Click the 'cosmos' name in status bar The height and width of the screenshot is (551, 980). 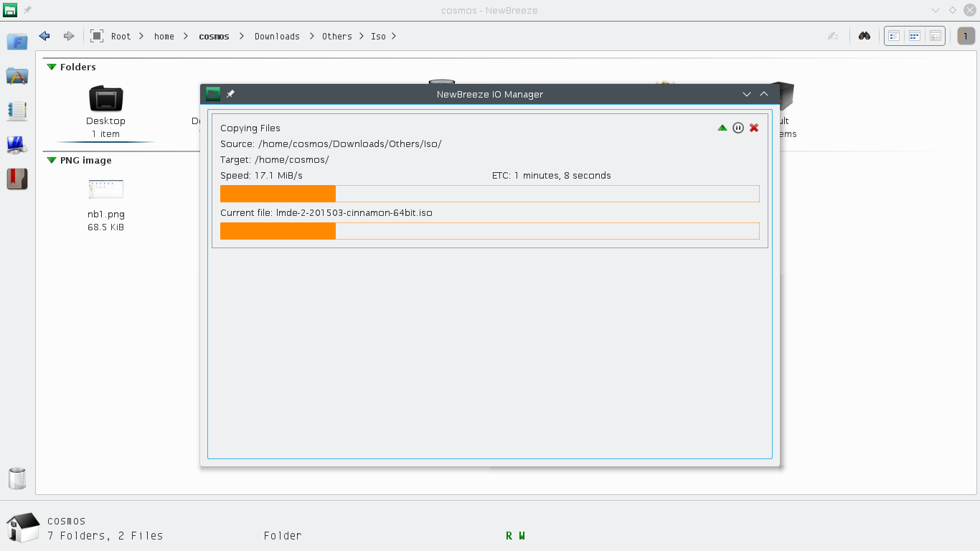pyautogui.click(x=67, y=521)
